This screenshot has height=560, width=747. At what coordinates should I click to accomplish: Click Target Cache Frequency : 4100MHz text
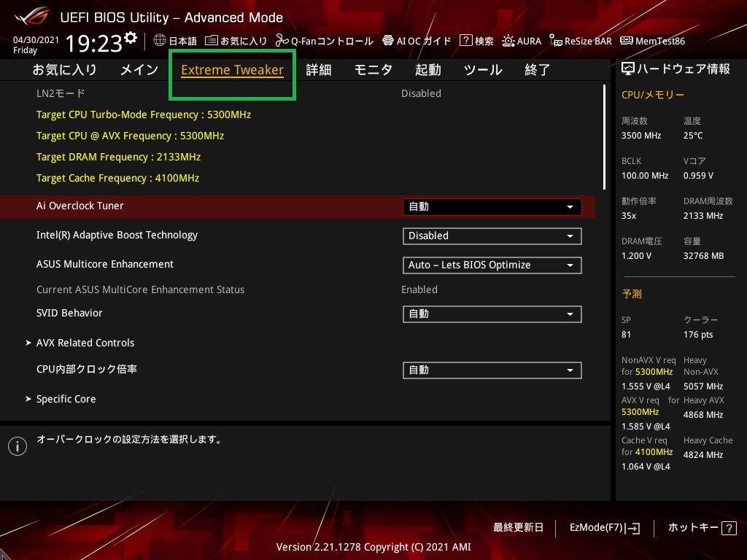tap(117, 178)
